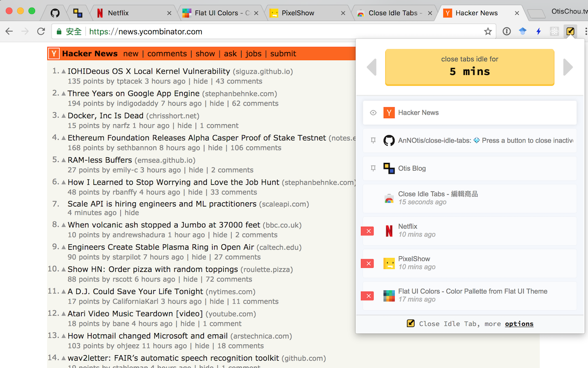Click the lightning bolt extension icon
588x368 pixels.
coord(538,31)
